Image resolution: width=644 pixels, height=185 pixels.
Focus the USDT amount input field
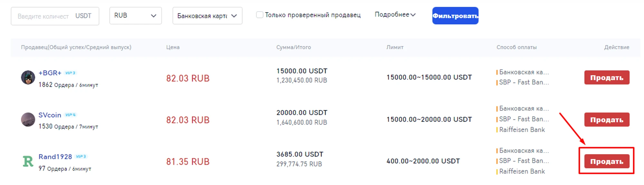(43, 16)
